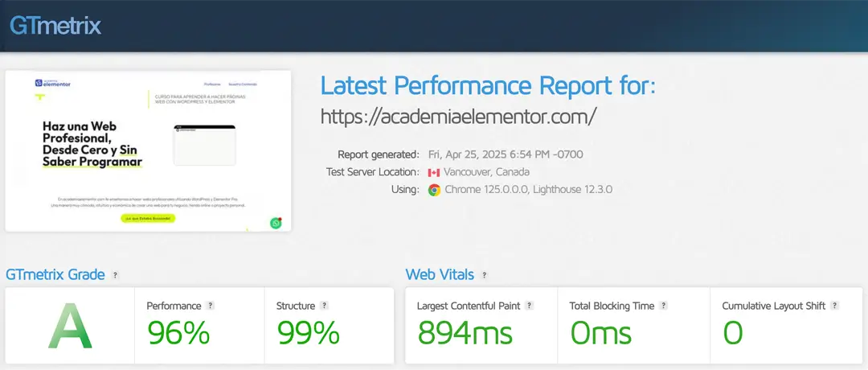Screen dimensions: 868x370
Task: Click the Report generated label
Action: click(379, 154)
